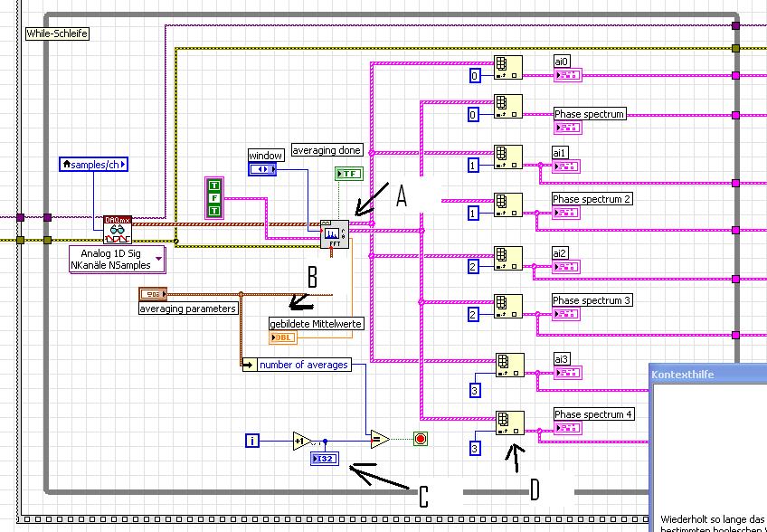
Task: Select the averaging parameters cluster terminal
Action: pyautogui.click(x=153, y=294)
